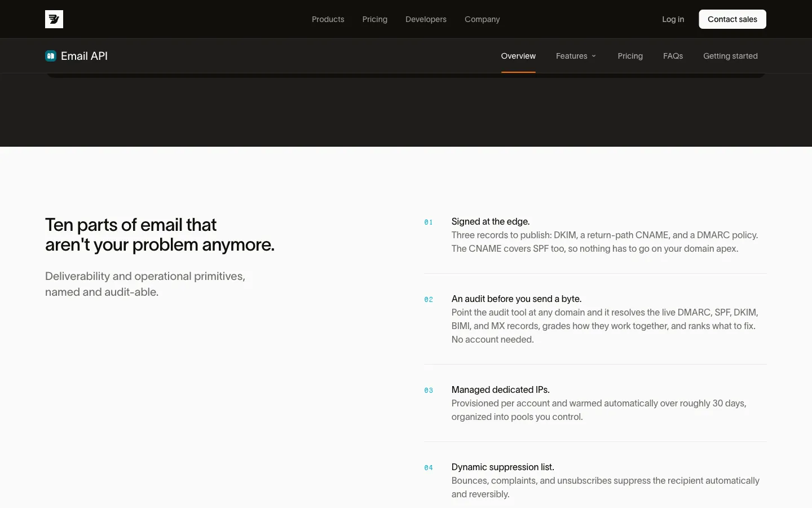
Task: Click the 'Three records to publish' description
Action: tap(605, 242)
